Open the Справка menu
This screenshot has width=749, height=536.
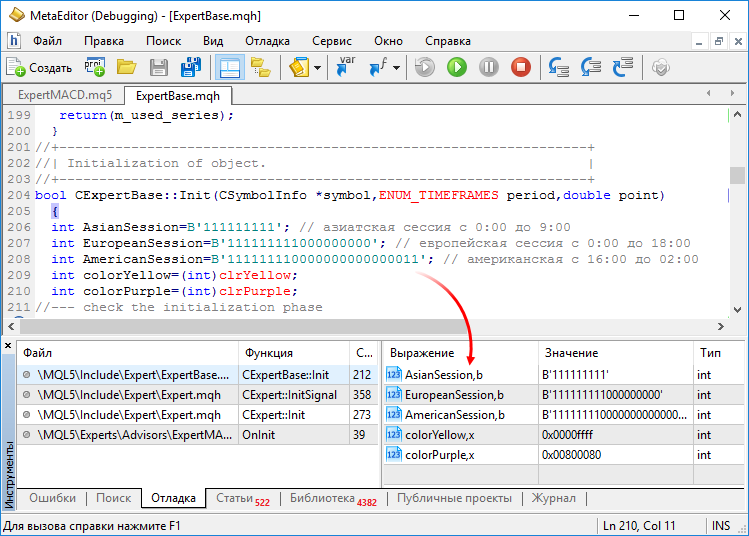[x=448, y=41]
